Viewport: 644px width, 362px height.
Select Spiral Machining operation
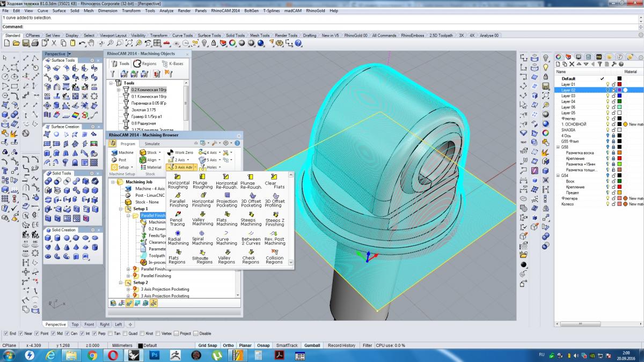(x=202, y=238)
